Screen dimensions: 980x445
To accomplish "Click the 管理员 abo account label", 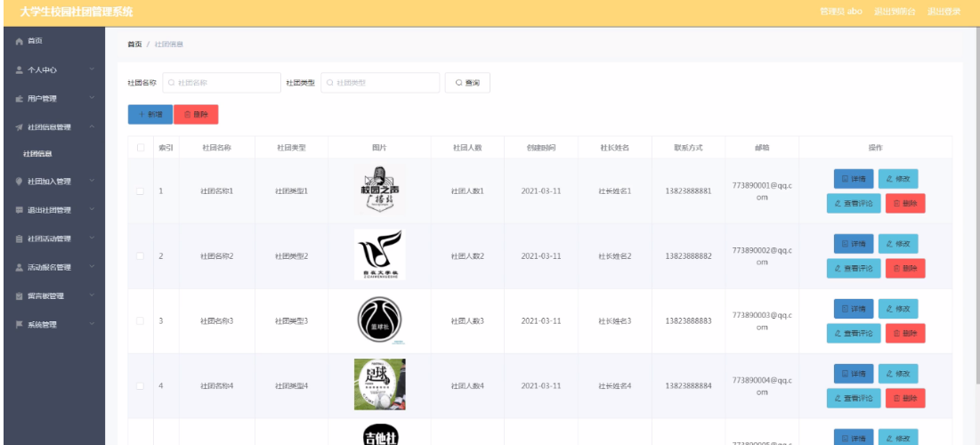I will coord(841,12).
